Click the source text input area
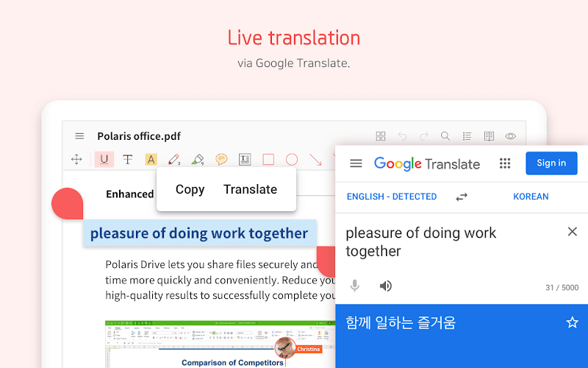 [x=420, y=242]
